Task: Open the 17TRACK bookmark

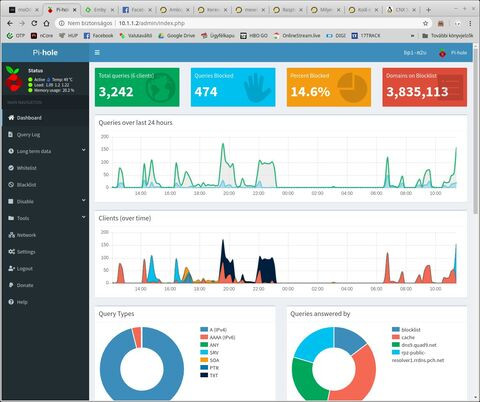Action: (366, 35)
